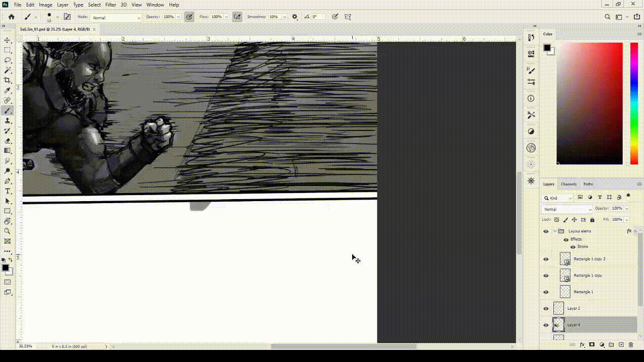This screenshot has width=644, height=362.
Task: Click the hue slider strip
Action: tap(633, 103)
